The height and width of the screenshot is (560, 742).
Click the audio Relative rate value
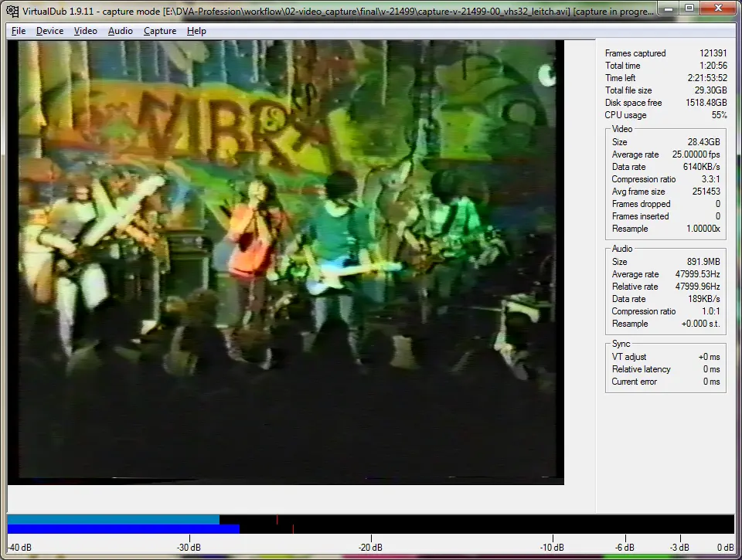697,287
